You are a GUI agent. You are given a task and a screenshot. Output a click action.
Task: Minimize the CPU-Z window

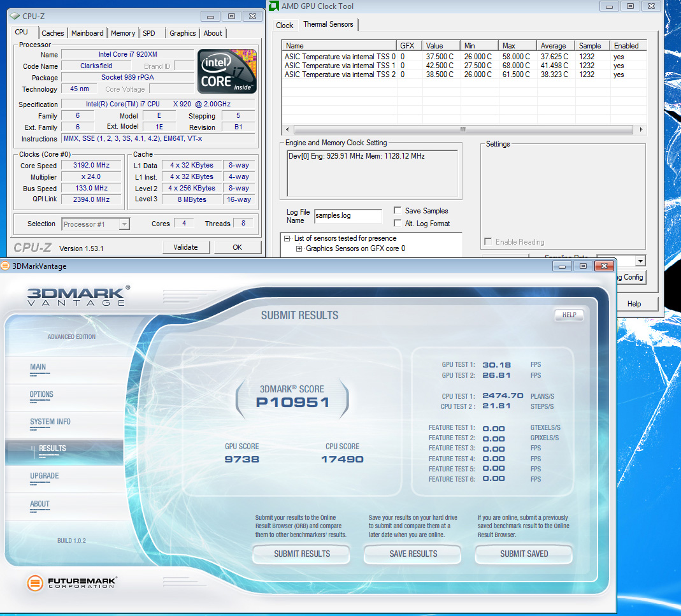pos(211,17)
